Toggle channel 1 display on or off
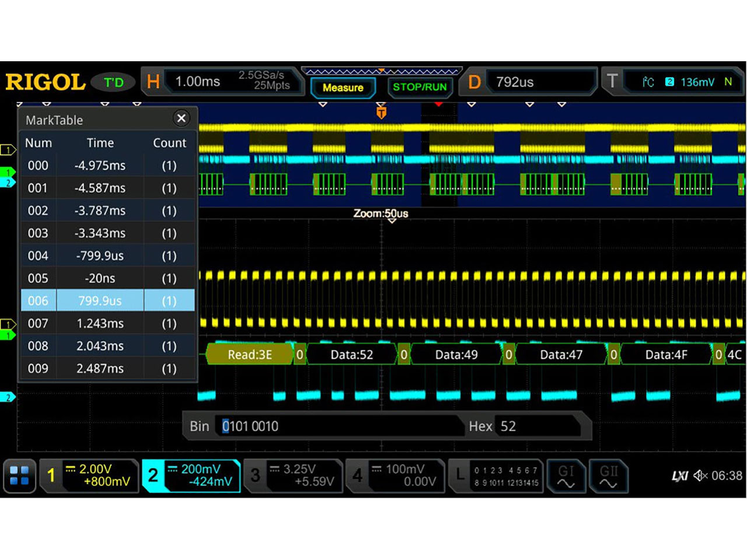 (51, 475)
